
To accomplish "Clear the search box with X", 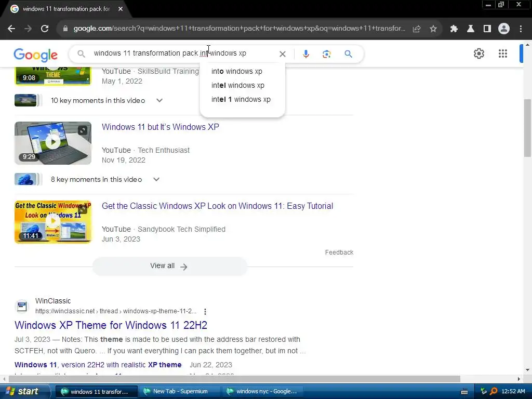I will pyautogui.click(x=282, y=54).
